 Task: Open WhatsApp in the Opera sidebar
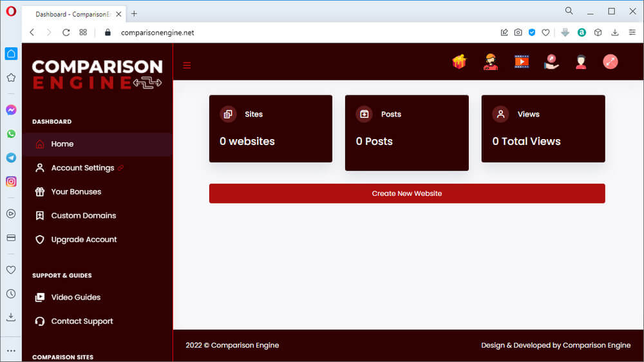(x=11, y=134)
